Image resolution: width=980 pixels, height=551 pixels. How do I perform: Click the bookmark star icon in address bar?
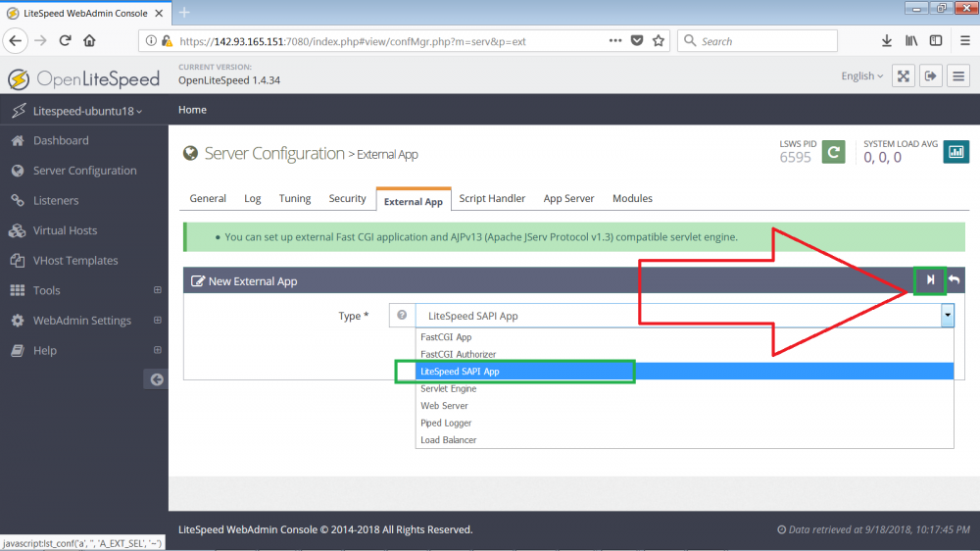[x=659, y=40]
